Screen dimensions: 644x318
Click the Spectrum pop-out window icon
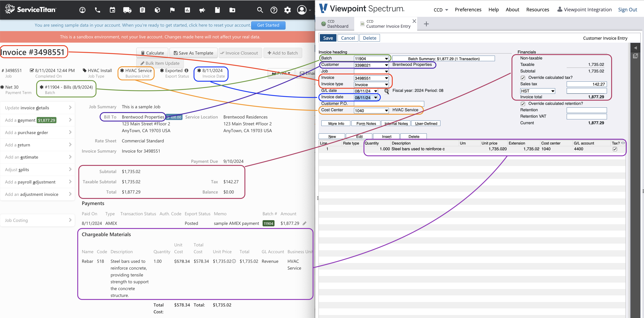tap(635, 56)
